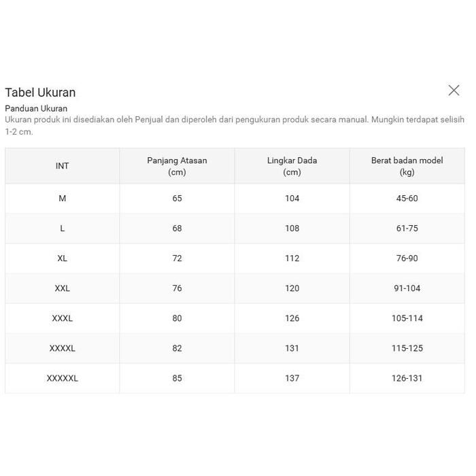476x476 pixels.
Task: Click the XXL size row label
Action: pyautogui.click(x=62, y=288)
